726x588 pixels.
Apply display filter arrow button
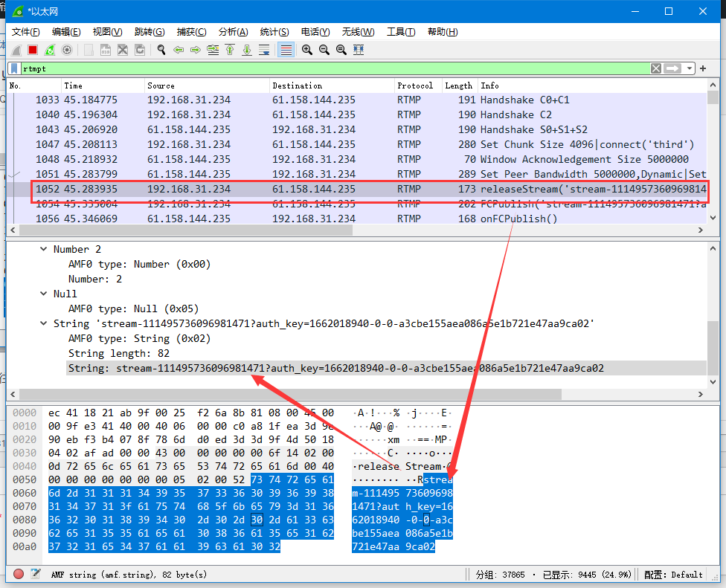pos(672,69)
